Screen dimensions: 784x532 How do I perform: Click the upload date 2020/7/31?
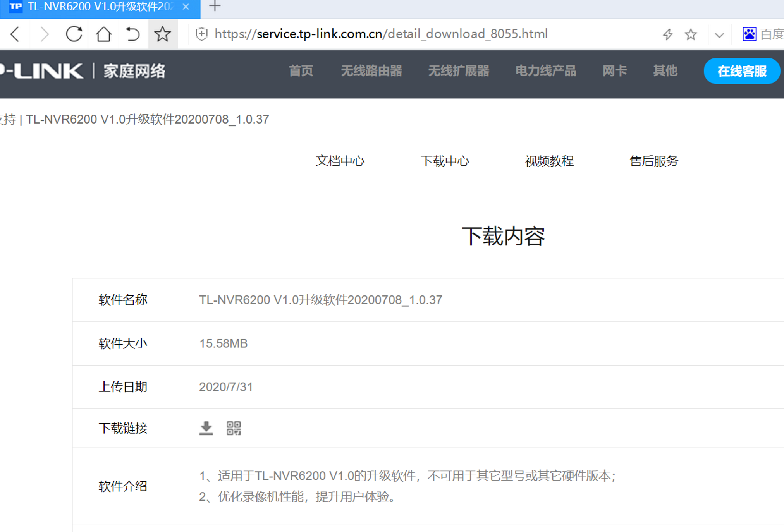click(x=226, y=387)
